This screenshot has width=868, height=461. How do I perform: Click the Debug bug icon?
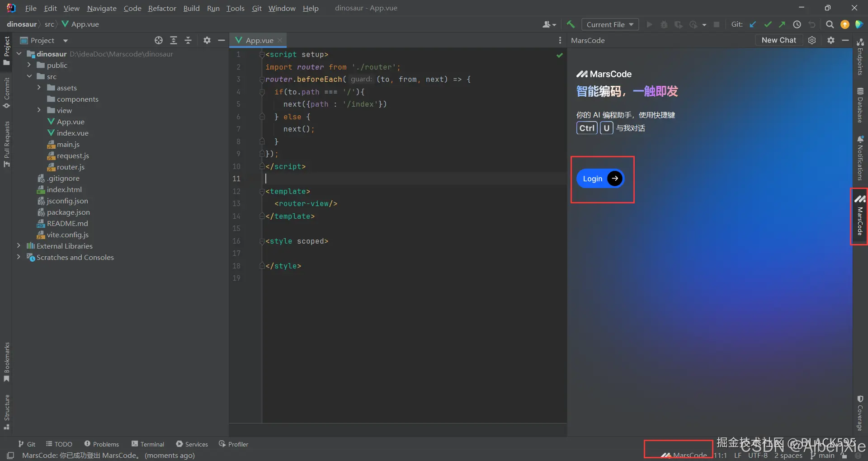coord(664,24)
